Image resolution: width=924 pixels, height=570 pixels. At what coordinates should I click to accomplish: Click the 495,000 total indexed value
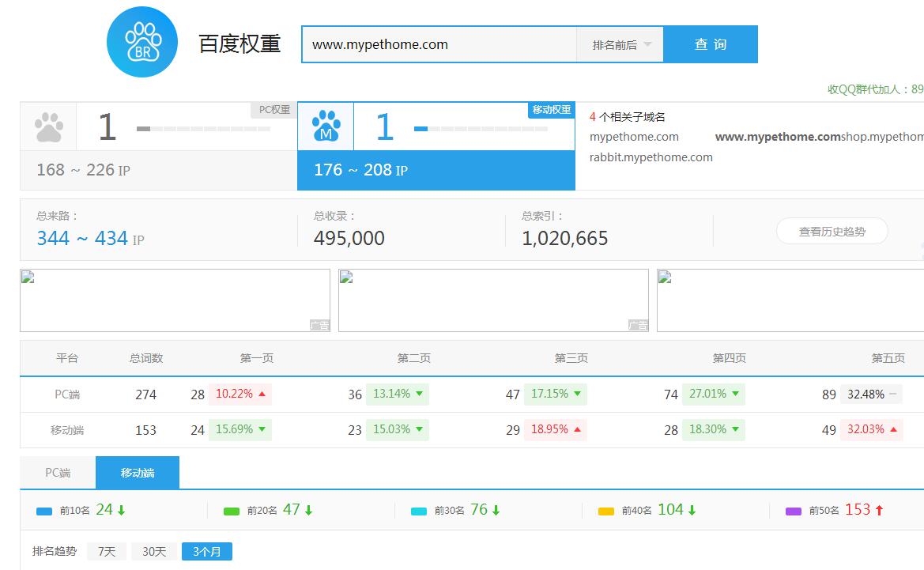(x=349, y=238)
